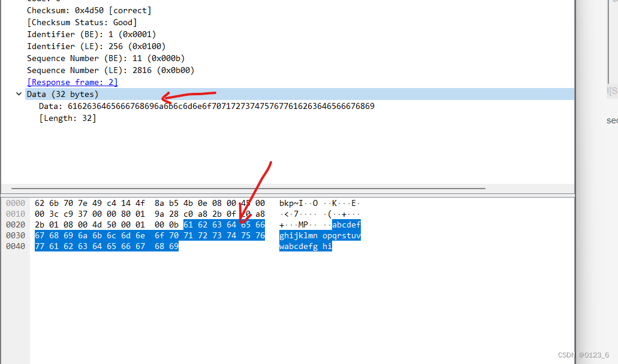Click hex offset 0040 label
This screenshot has width=618, height=364.
click(x=16, y=246)
